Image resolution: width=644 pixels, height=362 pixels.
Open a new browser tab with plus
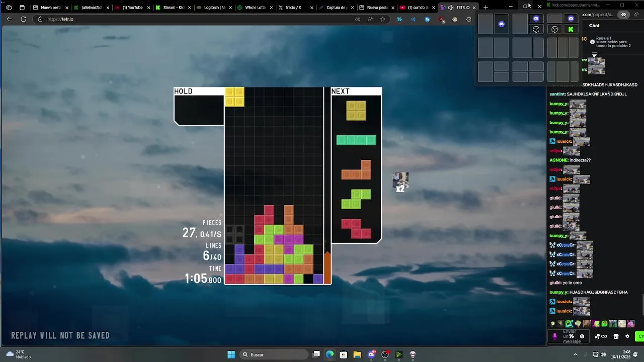click(x=486, y=8)
